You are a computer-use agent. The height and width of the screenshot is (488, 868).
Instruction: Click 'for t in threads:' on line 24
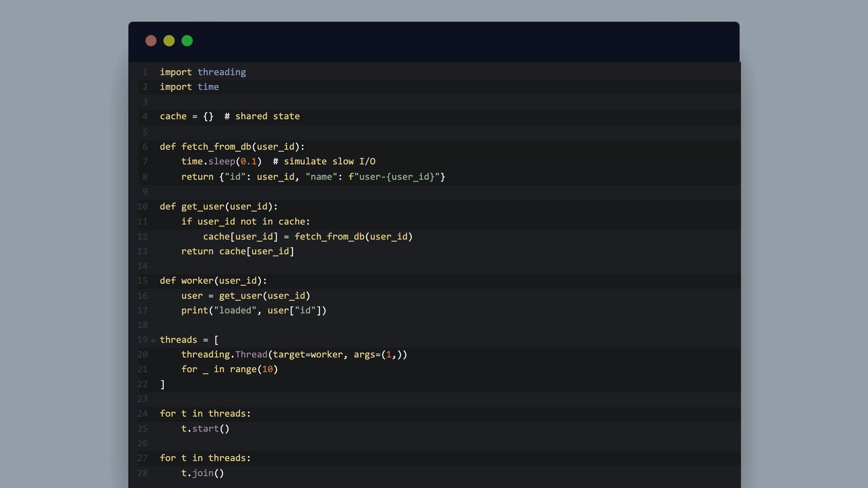[x=205, y=413]
